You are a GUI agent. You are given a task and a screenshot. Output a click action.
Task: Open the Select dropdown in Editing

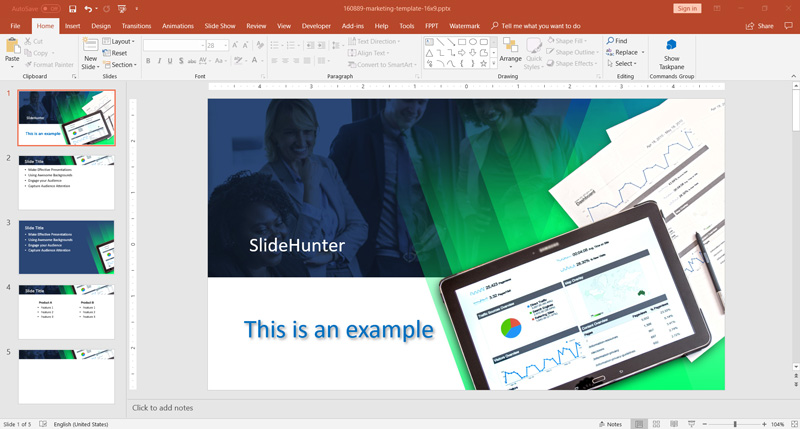coord(621,64)
